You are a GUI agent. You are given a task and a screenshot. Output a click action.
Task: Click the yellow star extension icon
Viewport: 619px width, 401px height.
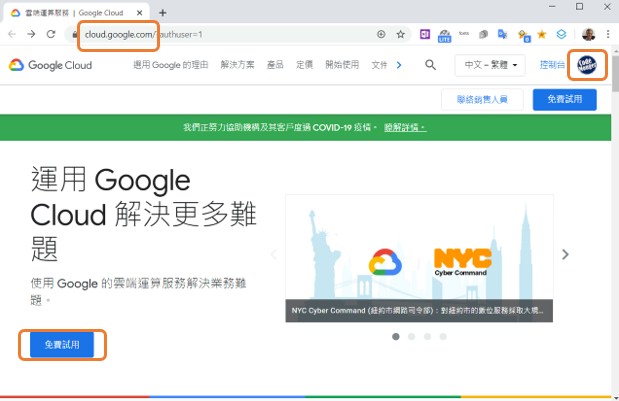[x=542, y=34]
